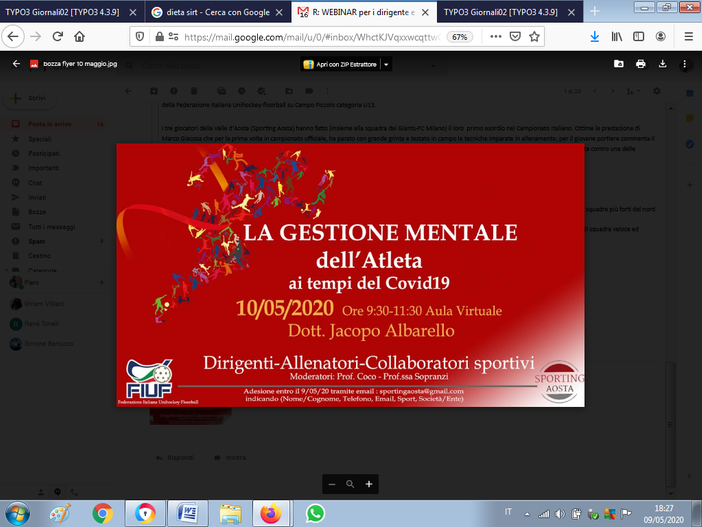Viewport: 702px width, 527px height.
Task: Add attachment to Drive
Action: [x=617, y=64]
